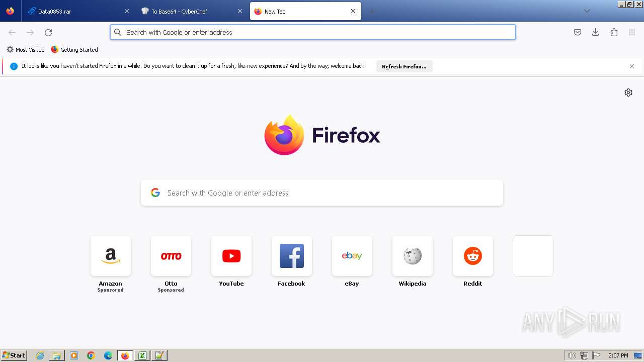Open the Windows Start menu
The width and height of the screenshot is (644, 362).
[x=14, y=355]
